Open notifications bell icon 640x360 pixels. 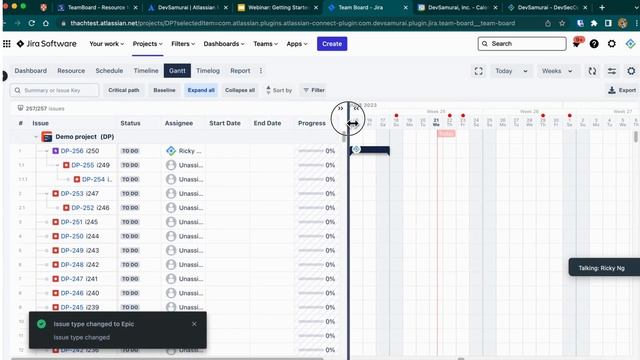coord(577,43)
